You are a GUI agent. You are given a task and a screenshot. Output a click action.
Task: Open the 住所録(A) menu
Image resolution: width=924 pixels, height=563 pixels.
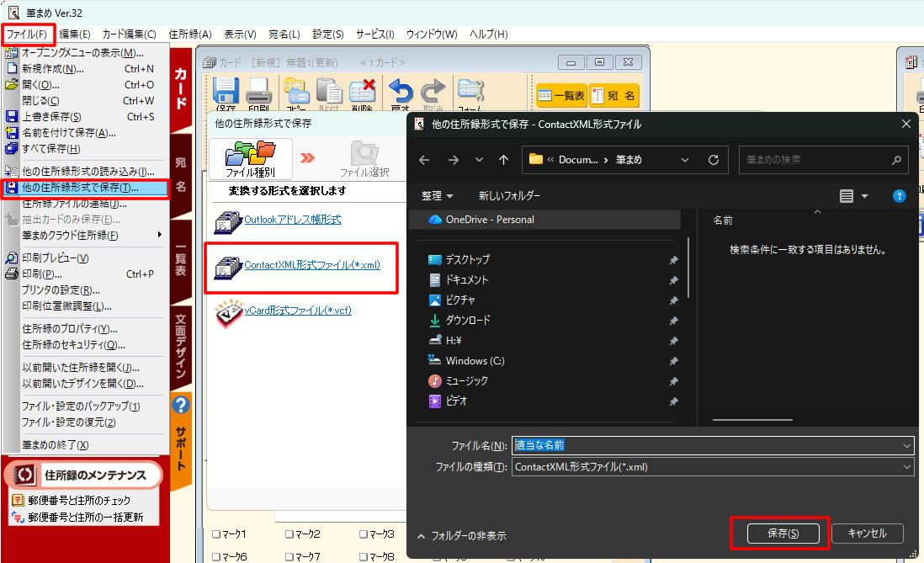(x=189, y=35)
